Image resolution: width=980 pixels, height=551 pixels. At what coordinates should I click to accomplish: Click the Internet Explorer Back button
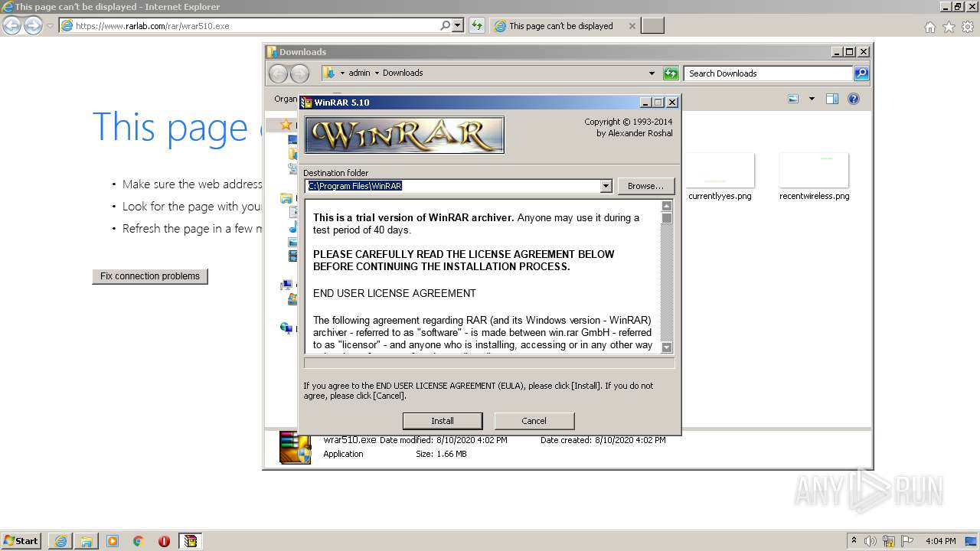click(11, 26)
